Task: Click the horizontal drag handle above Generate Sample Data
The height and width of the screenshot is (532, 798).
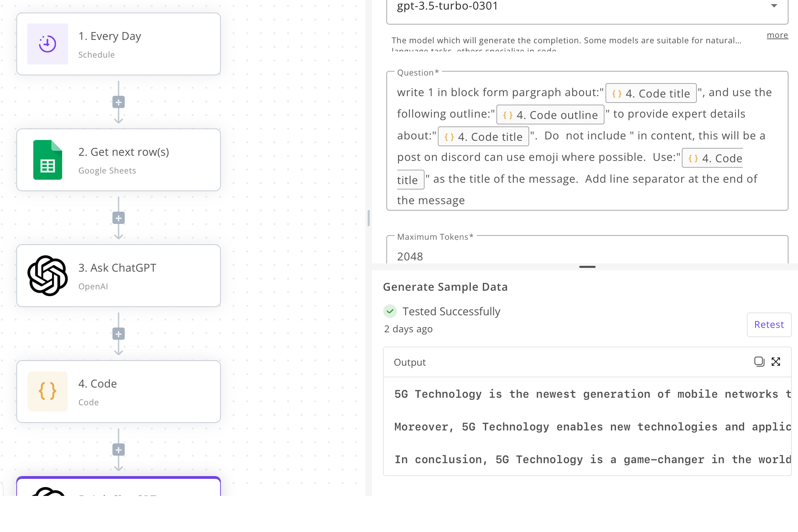Action: (587, 267)
